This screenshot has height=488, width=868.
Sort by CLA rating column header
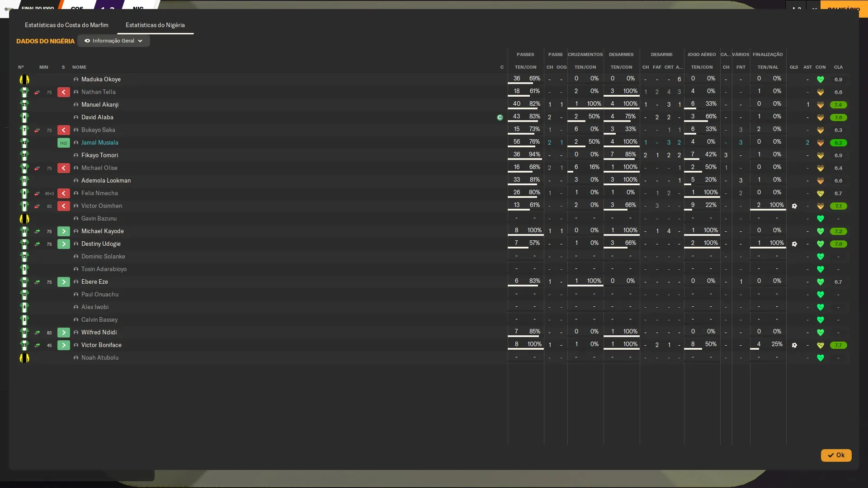[838, 67]
